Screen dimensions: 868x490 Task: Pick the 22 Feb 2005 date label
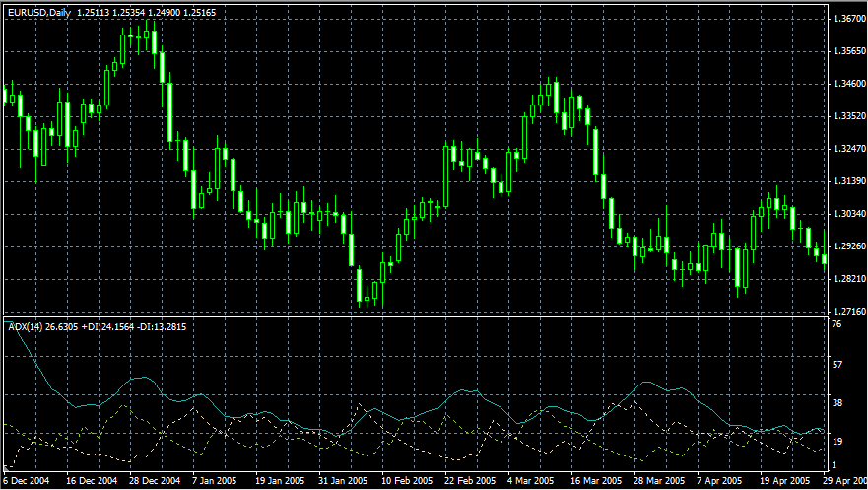coord(470,480)
